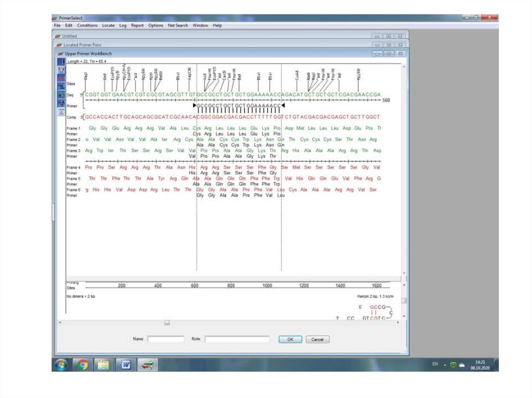Click the green shield tray icon
The height and width of the screenshot is (398, 532).
point(453,365)
